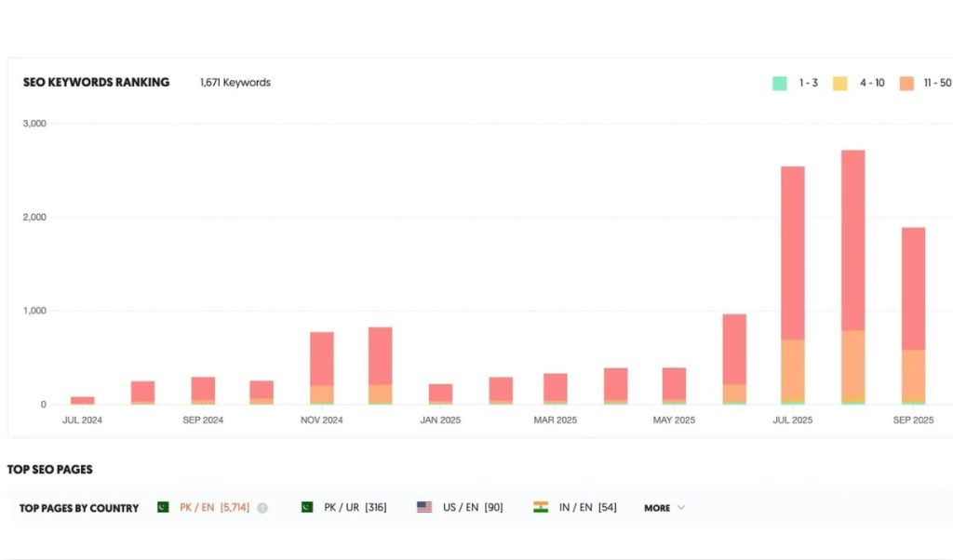Click the 4 - 10 legend label
Viewport: 953px width, 560px height.
(872, 83)
